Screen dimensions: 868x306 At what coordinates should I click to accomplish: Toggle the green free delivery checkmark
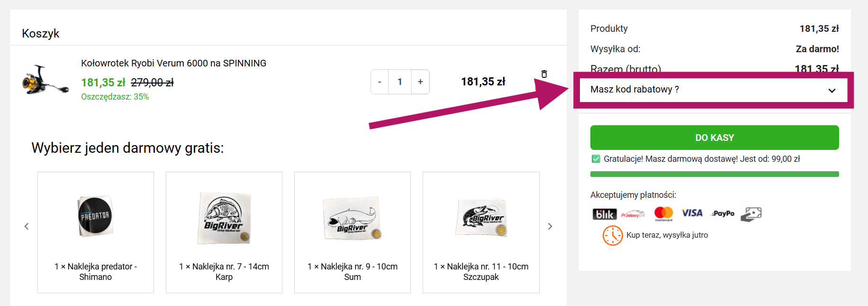pyautogui.click(x=596, y=159)
